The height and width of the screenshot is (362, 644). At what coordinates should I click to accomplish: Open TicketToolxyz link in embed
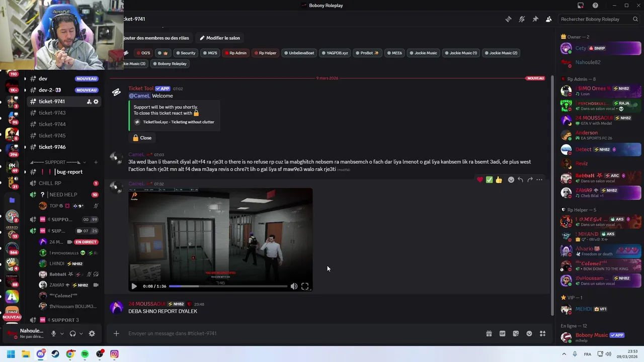click(x=178, y=122)
